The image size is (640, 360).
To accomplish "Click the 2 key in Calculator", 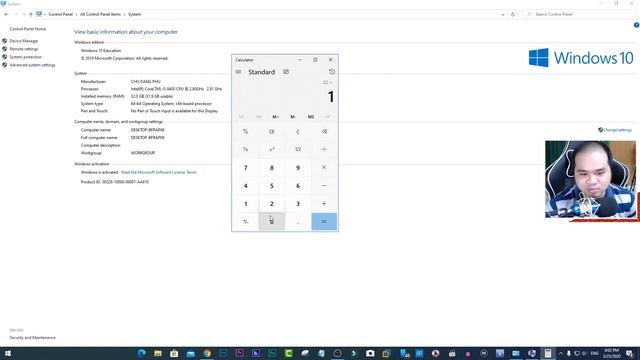I will pyautogui.click(x=271, y=203).
